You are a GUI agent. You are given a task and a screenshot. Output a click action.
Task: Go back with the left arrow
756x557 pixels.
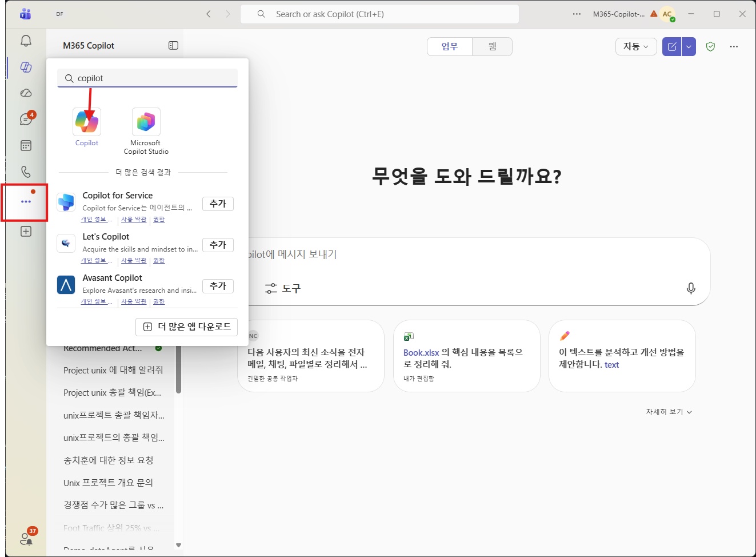(209, 14)
